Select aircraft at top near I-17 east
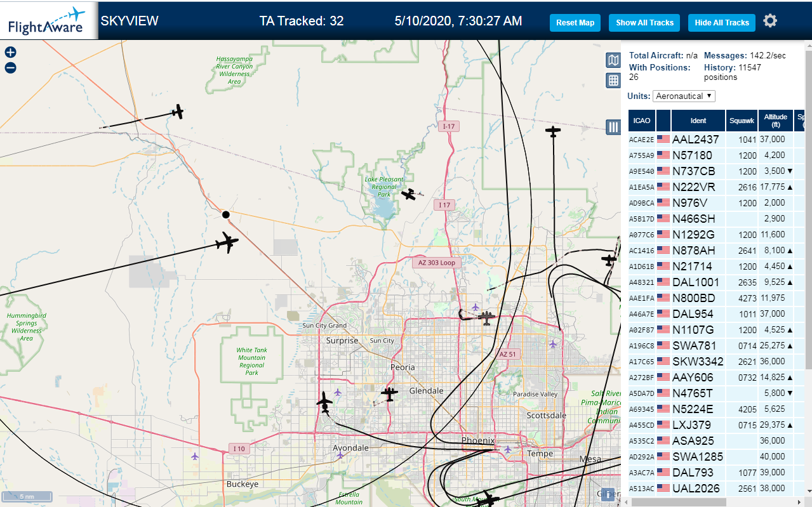 pos(553,131)
